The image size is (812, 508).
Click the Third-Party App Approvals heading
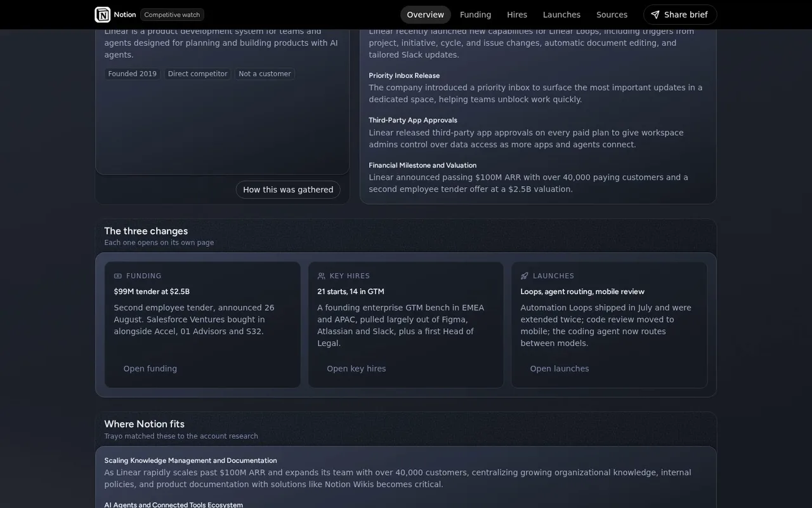413,120
